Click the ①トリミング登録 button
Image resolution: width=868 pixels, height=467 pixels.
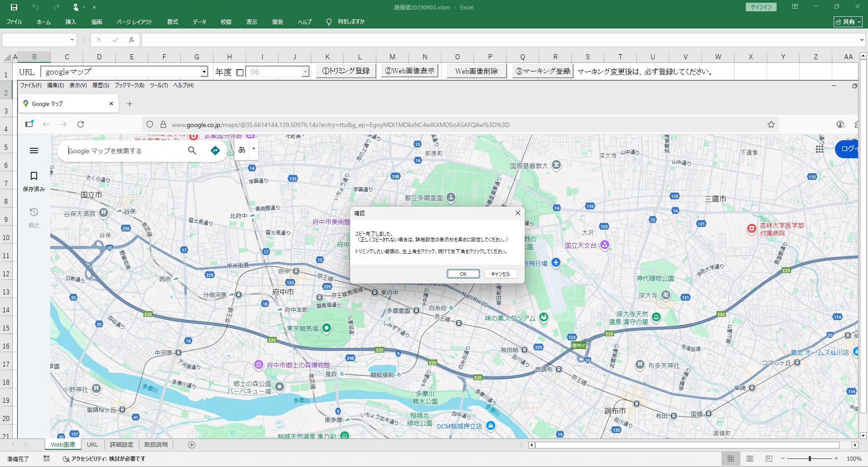pos(346,71)
